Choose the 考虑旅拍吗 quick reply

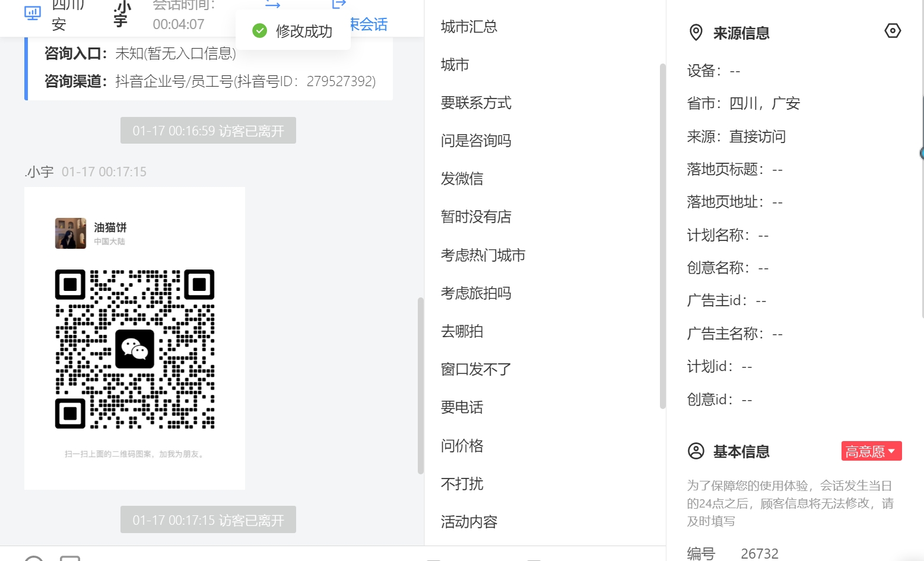(476, 293)
